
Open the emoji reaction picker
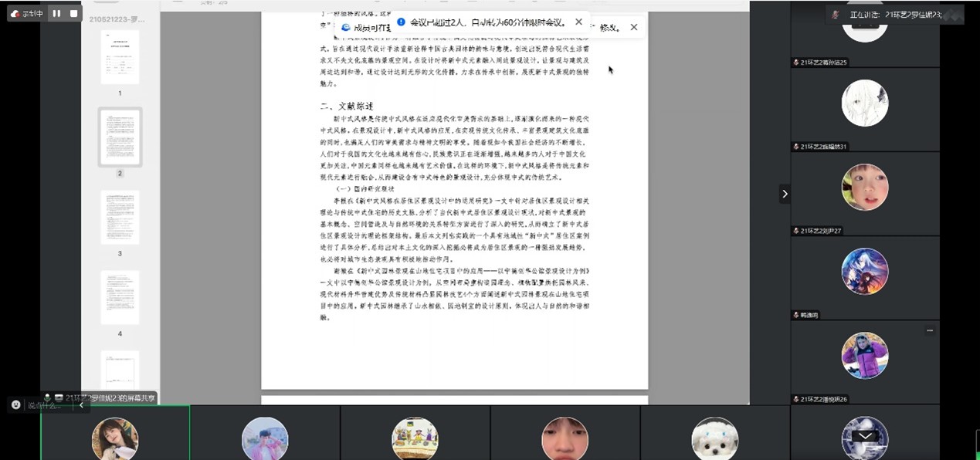click(x=15, y=404)
